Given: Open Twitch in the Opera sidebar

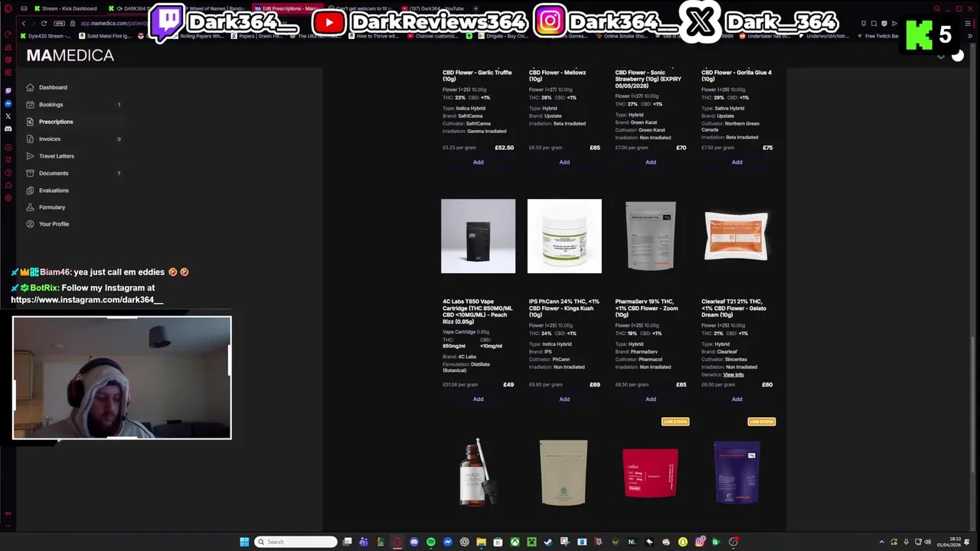Looking at the screenshot, I should coord(8,90).
